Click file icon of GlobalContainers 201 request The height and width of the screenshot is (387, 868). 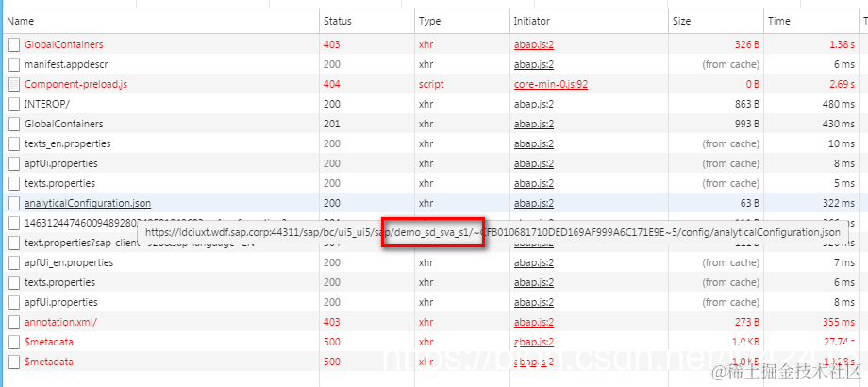[x=14, y=124]
